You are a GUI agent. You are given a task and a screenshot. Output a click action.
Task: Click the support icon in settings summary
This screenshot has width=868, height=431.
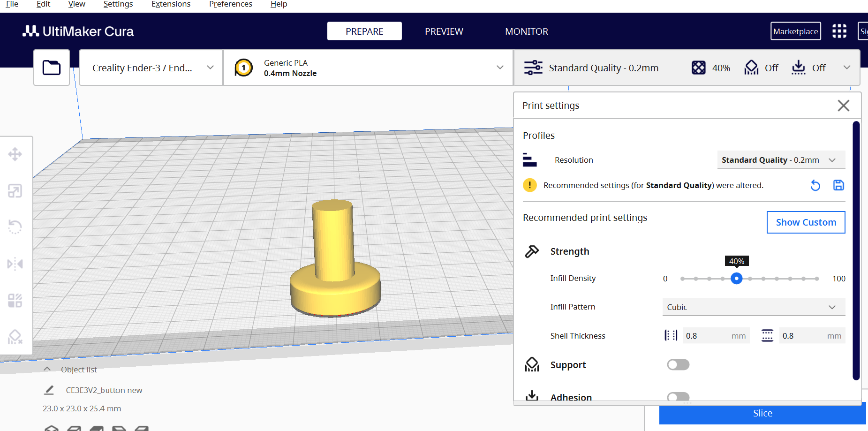click(751, 68)
